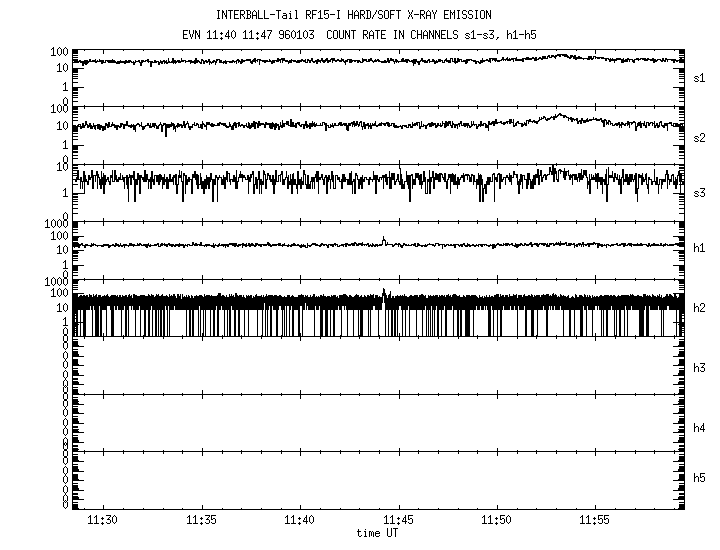Screen dimensions: 720x550
Task: Click the s1 trace bump near 11:53
Action: [562, 56]
